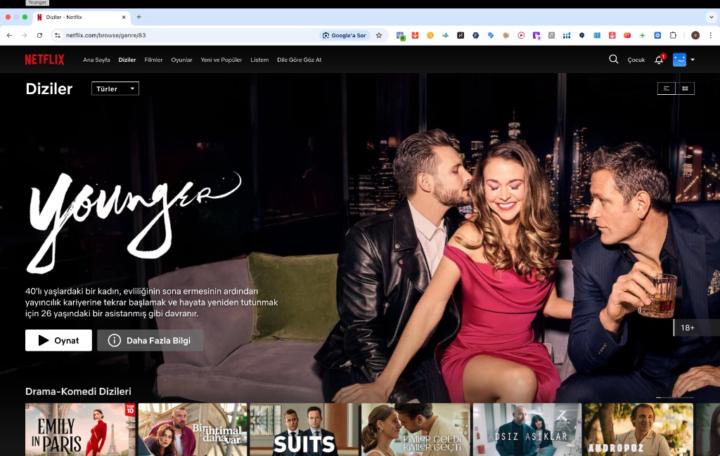Click the browser forward arrow
This screenshot has width=720, height=456.
point(24,35)
